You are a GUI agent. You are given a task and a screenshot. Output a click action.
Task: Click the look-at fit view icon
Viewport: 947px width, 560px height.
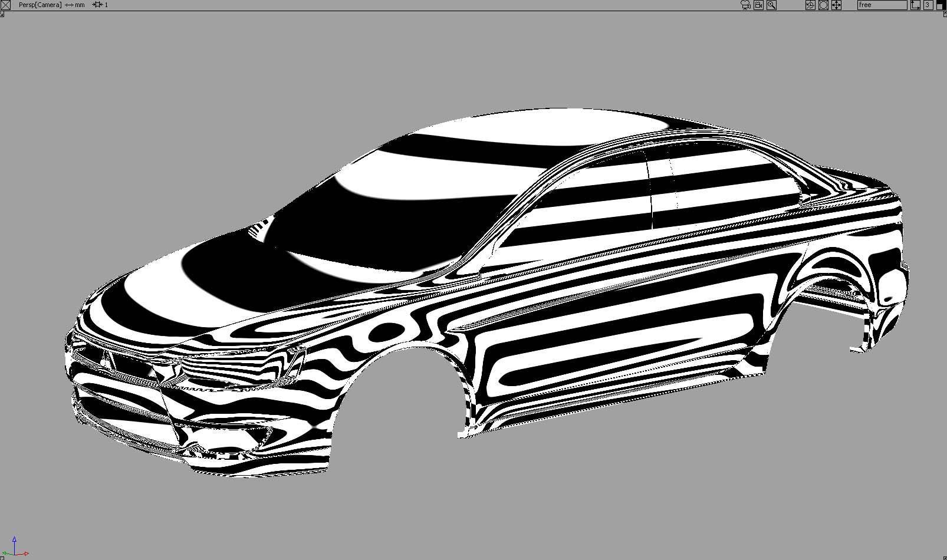(x=823, y=5)
